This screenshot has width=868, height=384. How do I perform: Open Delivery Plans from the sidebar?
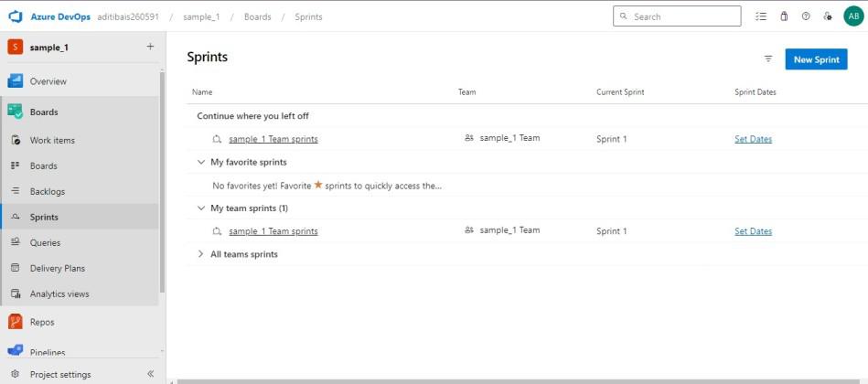click(x=58, y=269)
